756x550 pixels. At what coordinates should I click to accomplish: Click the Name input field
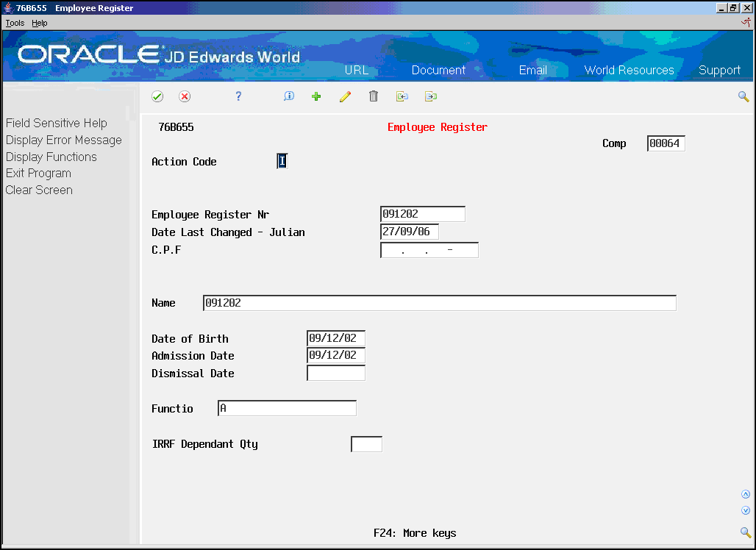[x=440, y=303]
